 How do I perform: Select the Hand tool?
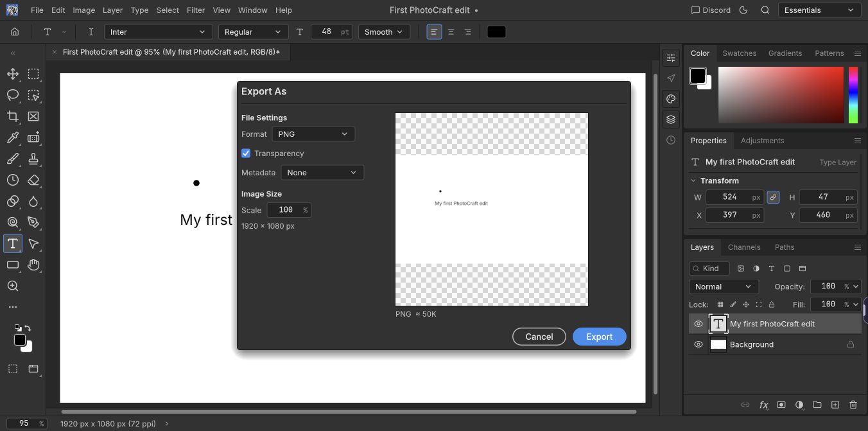click(x=33, y=265)
